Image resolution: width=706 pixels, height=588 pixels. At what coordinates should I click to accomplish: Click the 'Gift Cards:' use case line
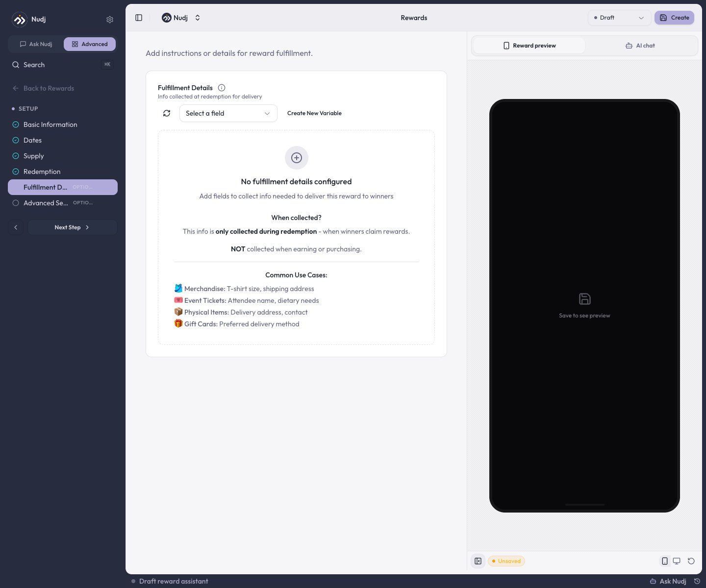(237, 324)
